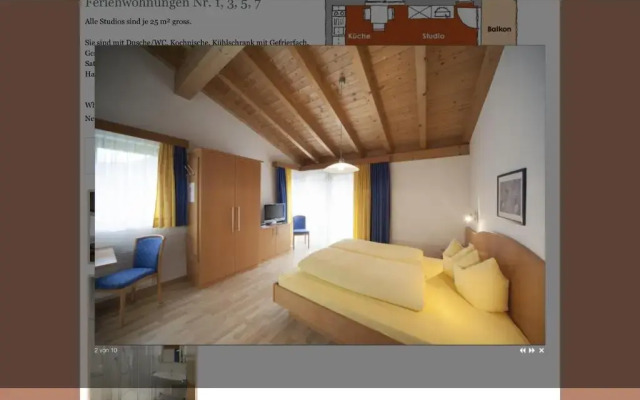Click the studio floor plan image
Screen dimensions: 640x400
[421, 22]
